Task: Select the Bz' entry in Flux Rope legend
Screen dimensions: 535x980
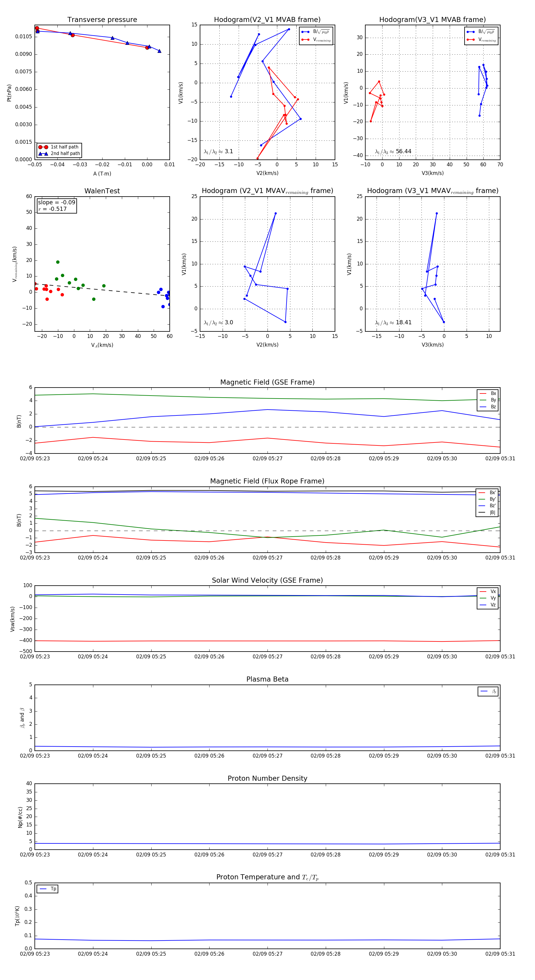Action: (487, 506)
